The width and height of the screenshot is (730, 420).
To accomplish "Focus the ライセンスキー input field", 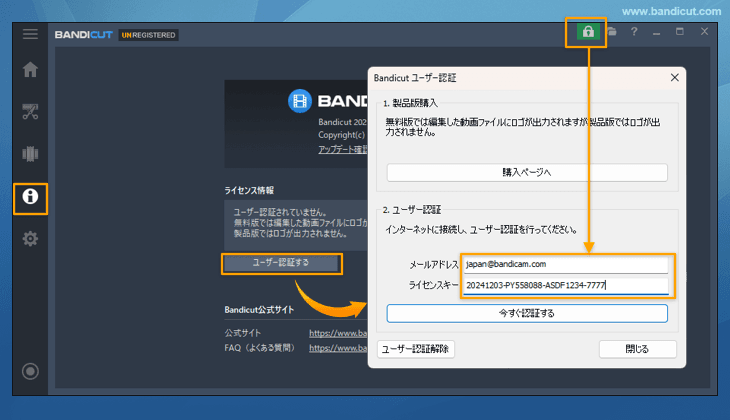I will click(566, 285).
